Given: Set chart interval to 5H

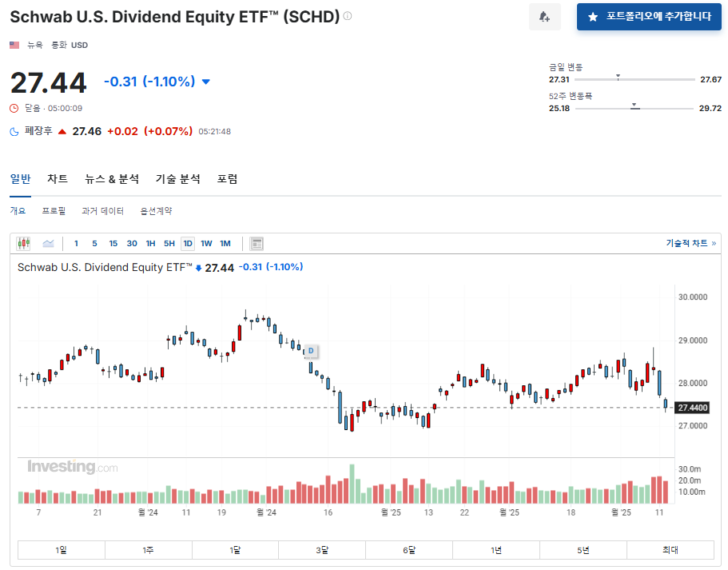Looking at the screenshot, I should [x=169, y=243].
